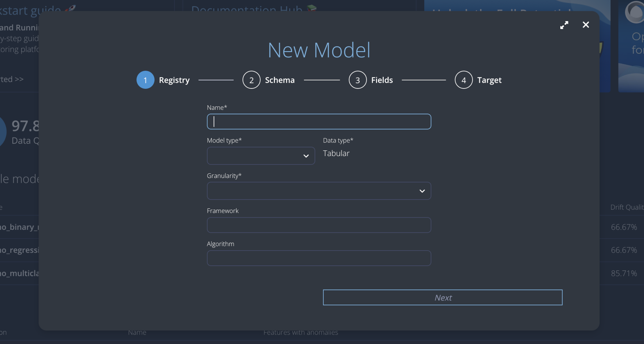Image resolution: width=644 pixels, height=344 pixels.
Task: Click the Granularity* label
Action: click(x=224, y=176)
